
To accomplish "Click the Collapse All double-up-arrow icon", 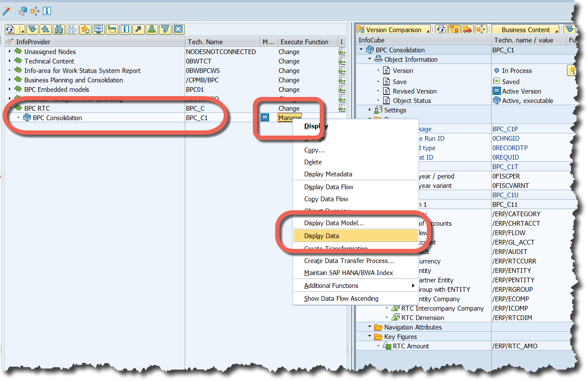I will [x=45, y=29].
